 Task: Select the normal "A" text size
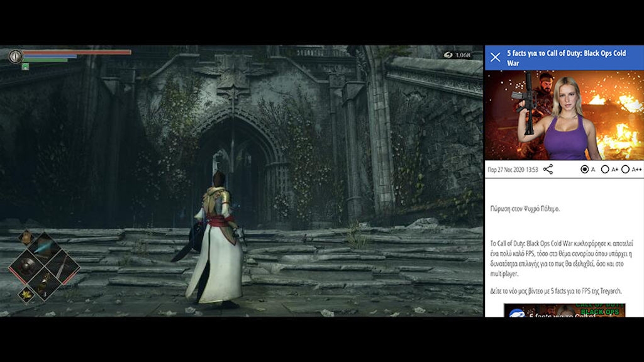586,169
